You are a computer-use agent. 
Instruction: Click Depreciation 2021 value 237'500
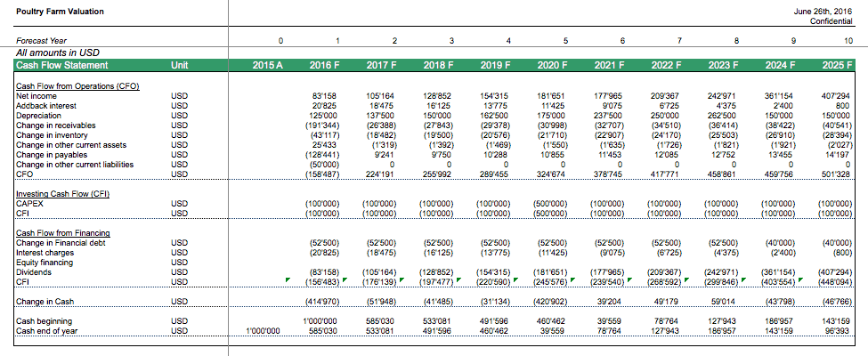pyautogui.click(x=607, y=116)
